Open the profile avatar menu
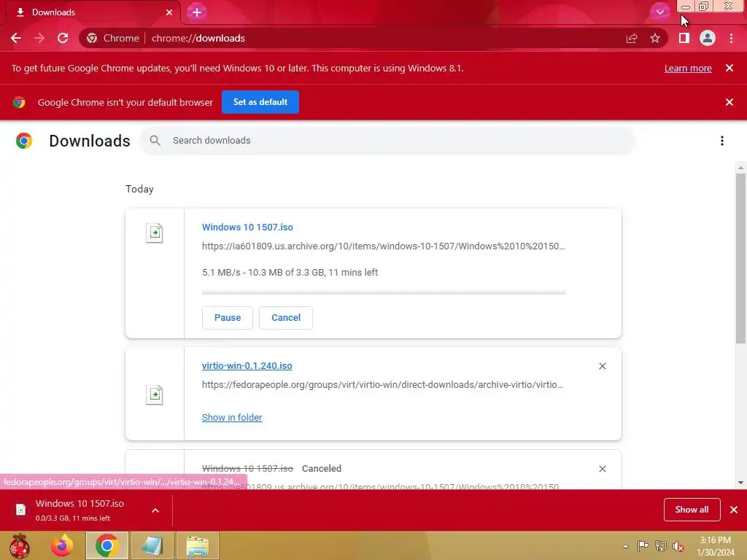This screenshot has height=560, width=747. click(x=708, y=38)
